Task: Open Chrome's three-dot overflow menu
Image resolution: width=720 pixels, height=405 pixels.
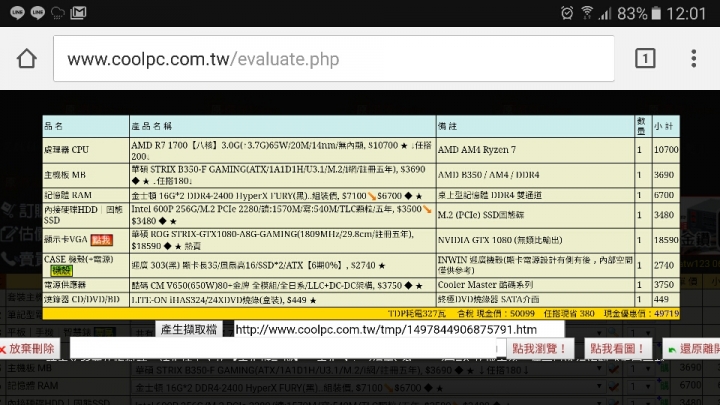Action: coord(693,58)
